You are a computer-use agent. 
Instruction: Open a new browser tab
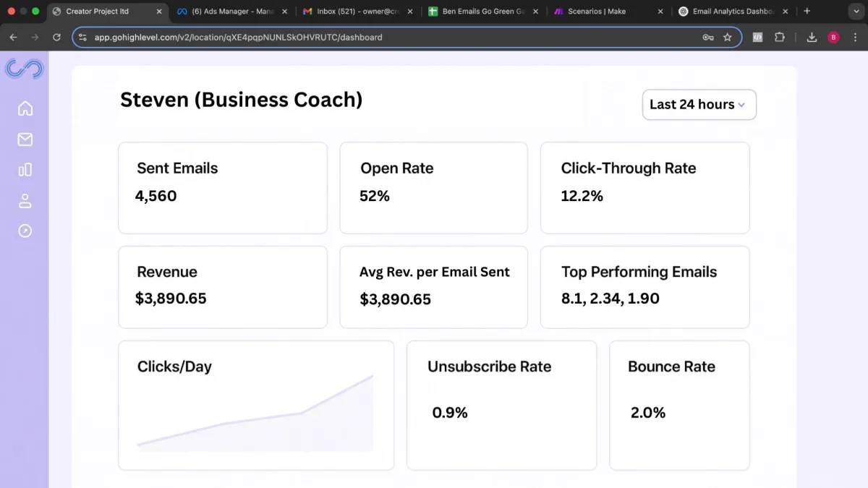pyautogui.click(x=807, y=12)
